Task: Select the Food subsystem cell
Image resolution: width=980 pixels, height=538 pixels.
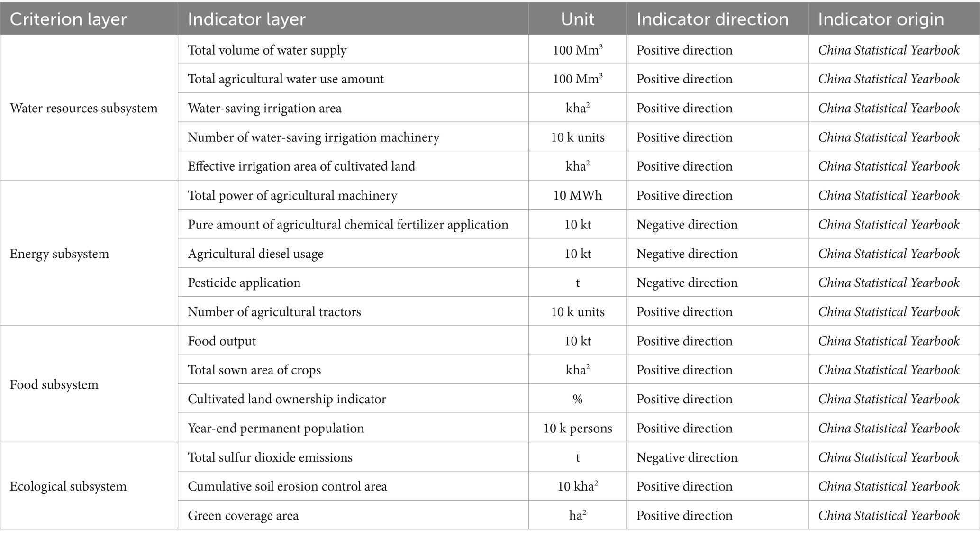Action: tap(54, 384)
